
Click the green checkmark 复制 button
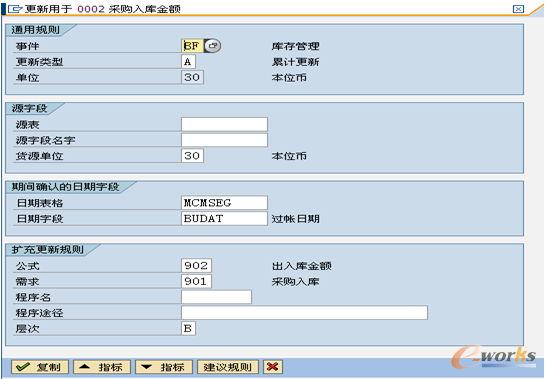click(40, 367)
